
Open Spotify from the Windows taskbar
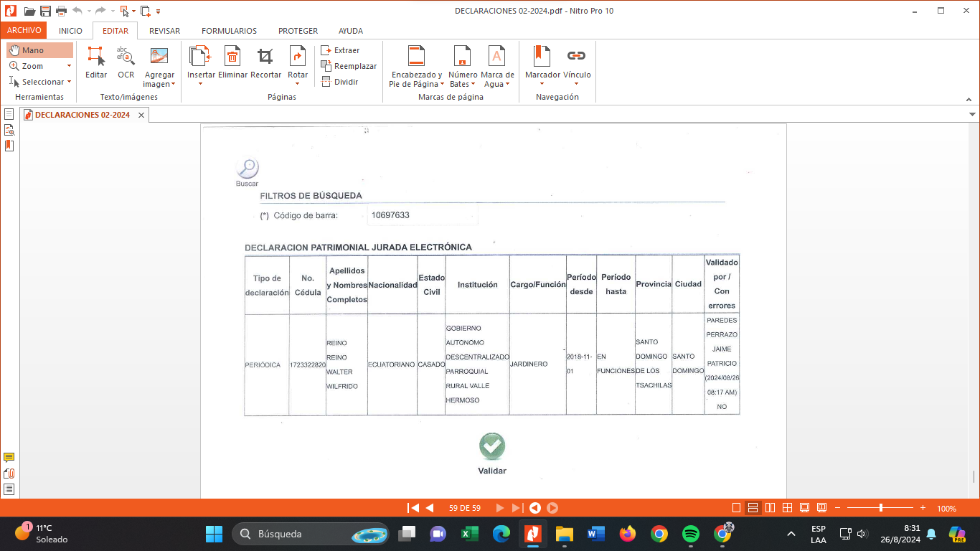(691, 534)
